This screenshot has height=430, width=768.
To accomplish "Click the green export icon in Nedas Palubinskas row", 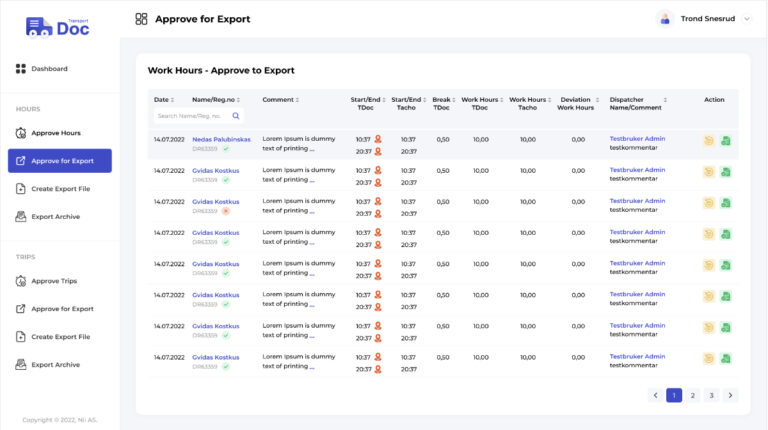I will pyautogui.click(x=725, y=141).
